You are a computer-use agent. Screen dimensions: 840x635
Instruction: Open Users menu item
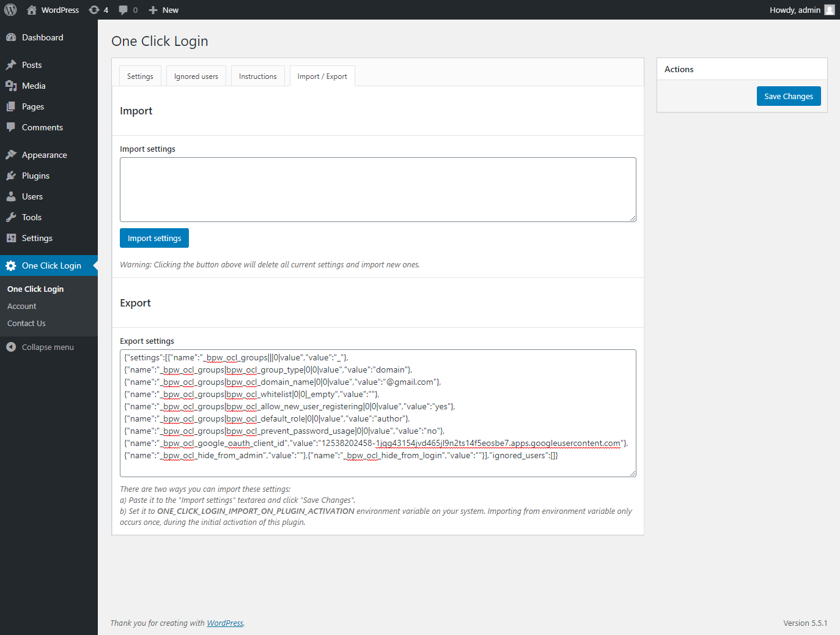pos(49,196)
